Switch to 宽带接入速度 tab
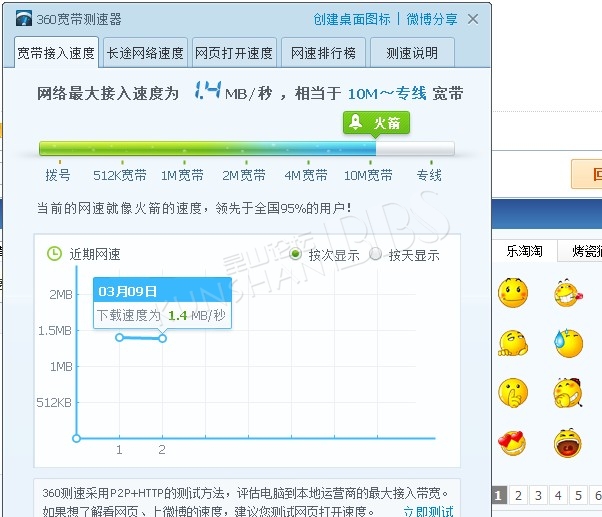This screenshot has width=602, height=517. [56, 53]
